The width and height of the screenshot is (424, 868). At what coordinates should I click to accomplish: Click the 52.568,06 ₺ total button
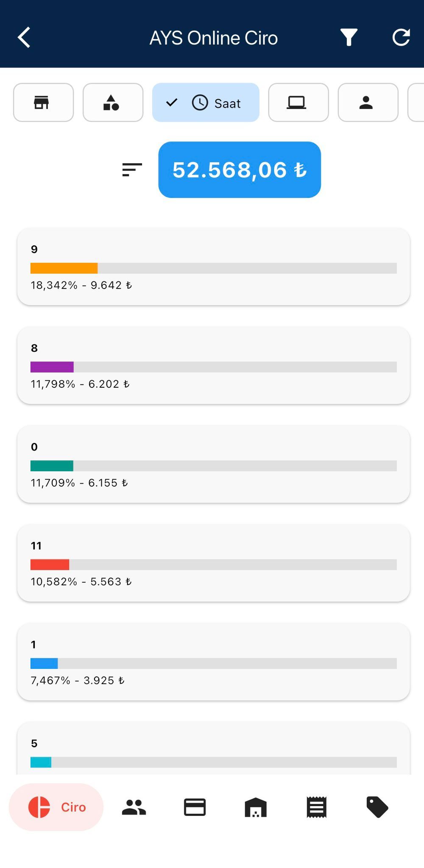click(240, 170)
